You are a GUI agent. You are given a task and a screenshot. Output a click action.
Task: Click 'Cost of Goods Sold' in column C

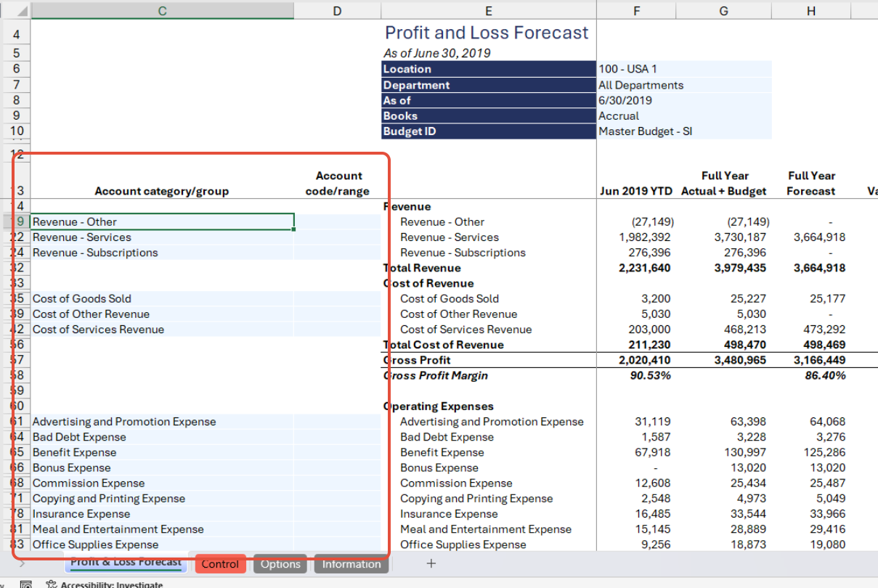tap(162, 298)
